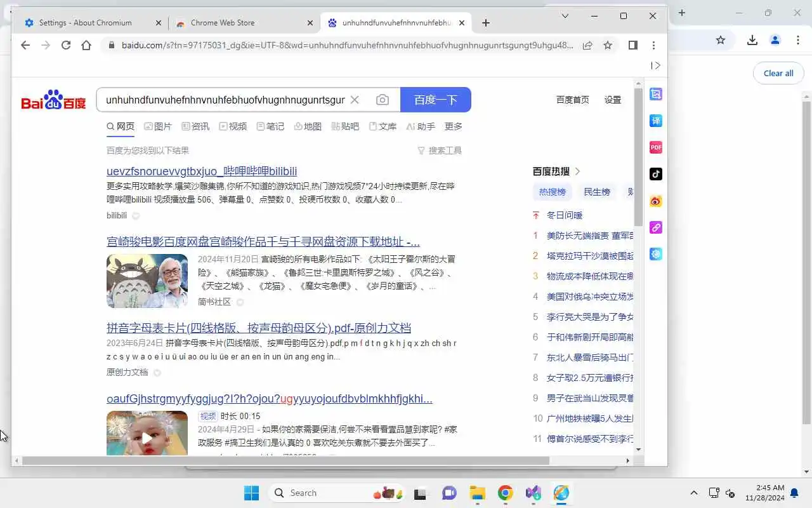Open hot topic 冬日问暖

(x=565, y=215)
